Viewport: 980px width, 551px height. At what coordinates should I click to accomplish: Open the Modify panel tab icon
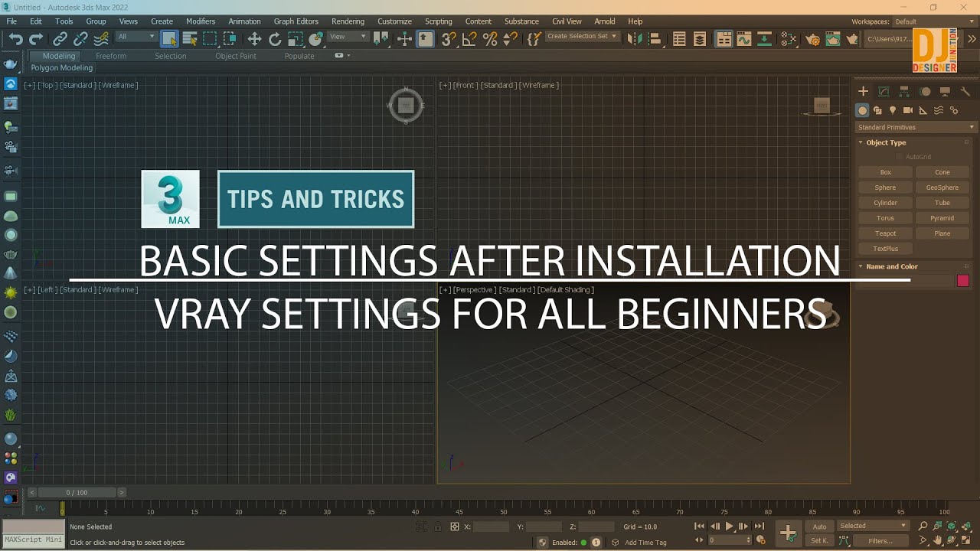[884, 91]
